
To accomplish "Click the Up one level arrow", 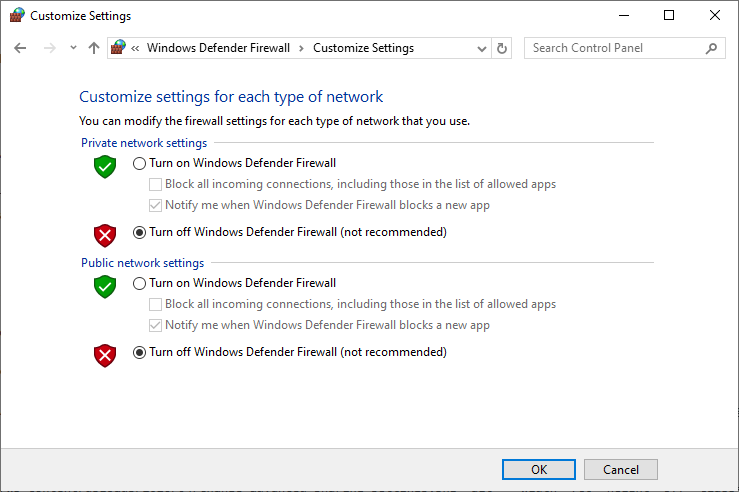I will [x=94, y=48].
